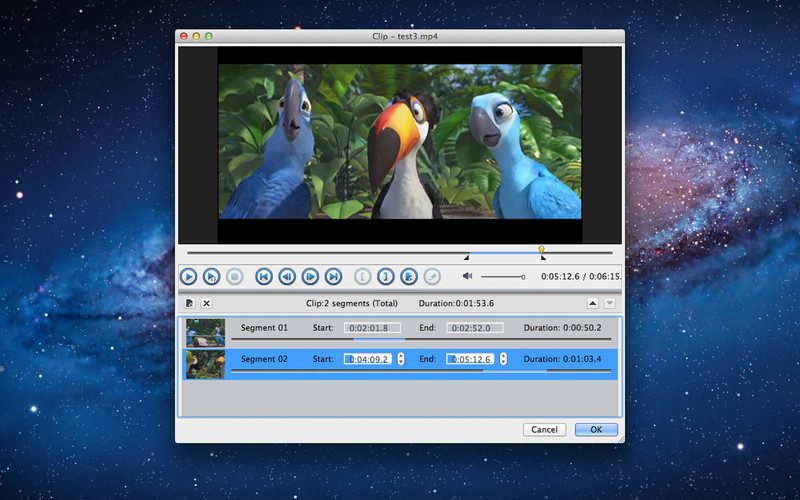Delete the segment with the X icon
Viewport: 800px width, 500px height.
coord(207,303)
